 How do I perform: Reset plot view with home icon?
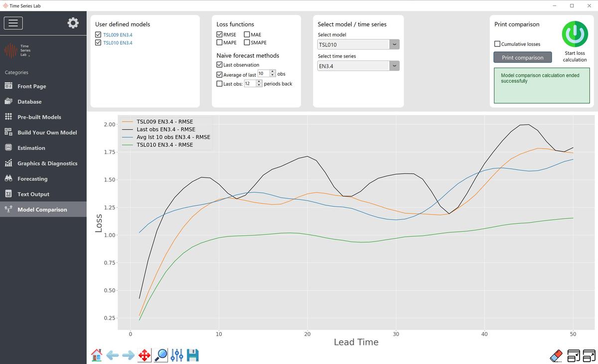pos(97,355)
